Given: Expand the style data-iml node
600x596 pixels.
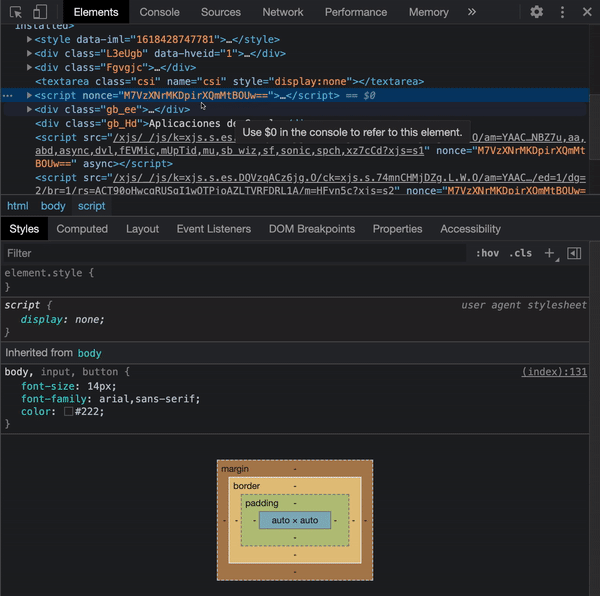Looking at the screenshot, I should point(29,39).
